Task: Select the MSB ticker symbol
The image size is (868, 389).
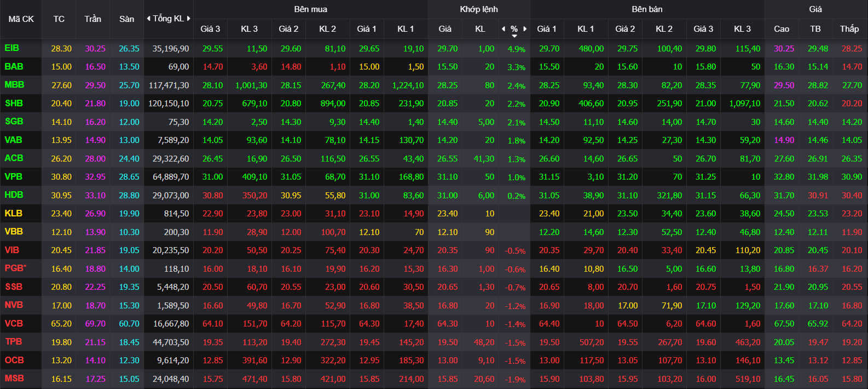Action: tap(14, 379)
